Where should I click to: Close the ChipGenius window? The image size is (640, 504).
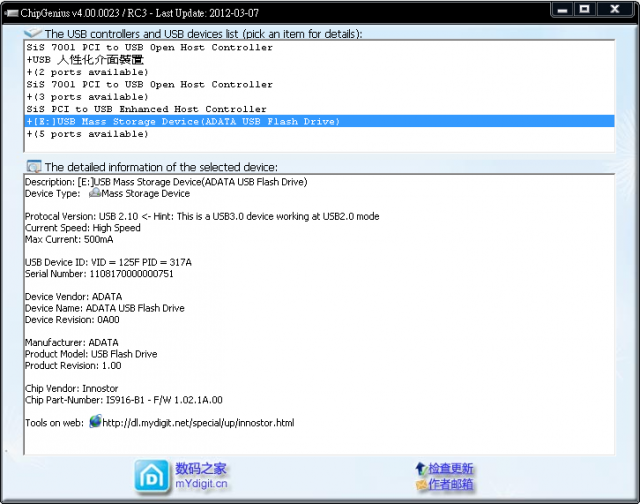tap(615, 10)
